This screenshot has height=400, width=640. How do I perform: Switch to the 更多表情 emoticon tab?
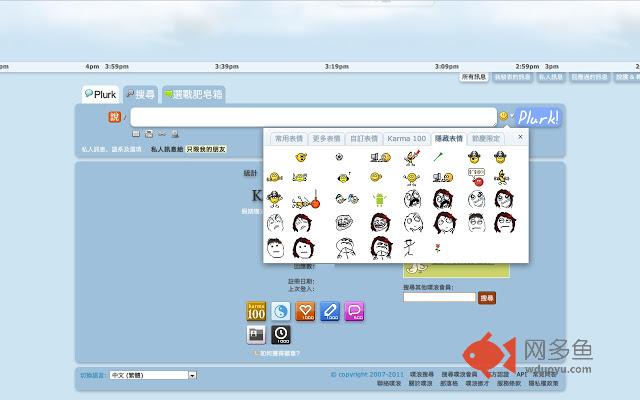[326, 139]
